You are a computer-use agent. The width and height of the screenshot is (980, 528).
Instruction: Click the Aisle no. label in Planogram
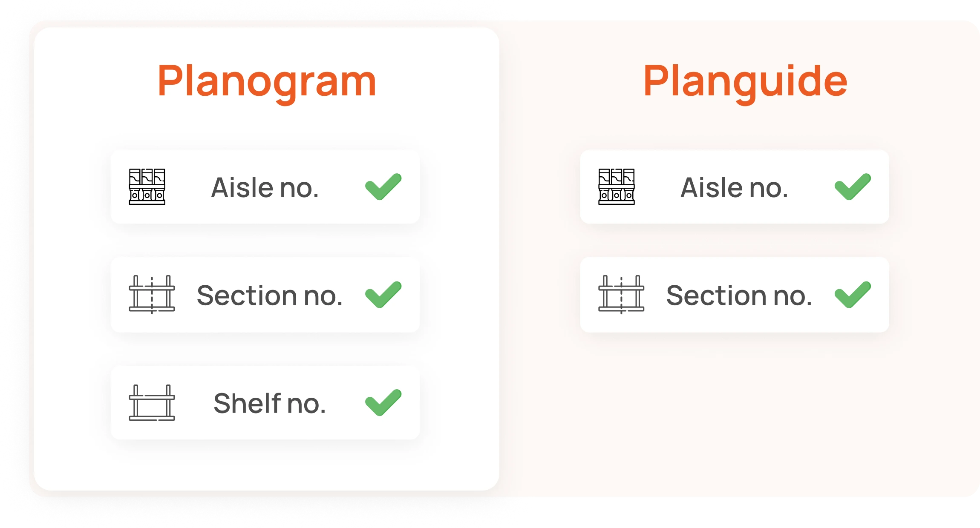click(x=265, y=187)
